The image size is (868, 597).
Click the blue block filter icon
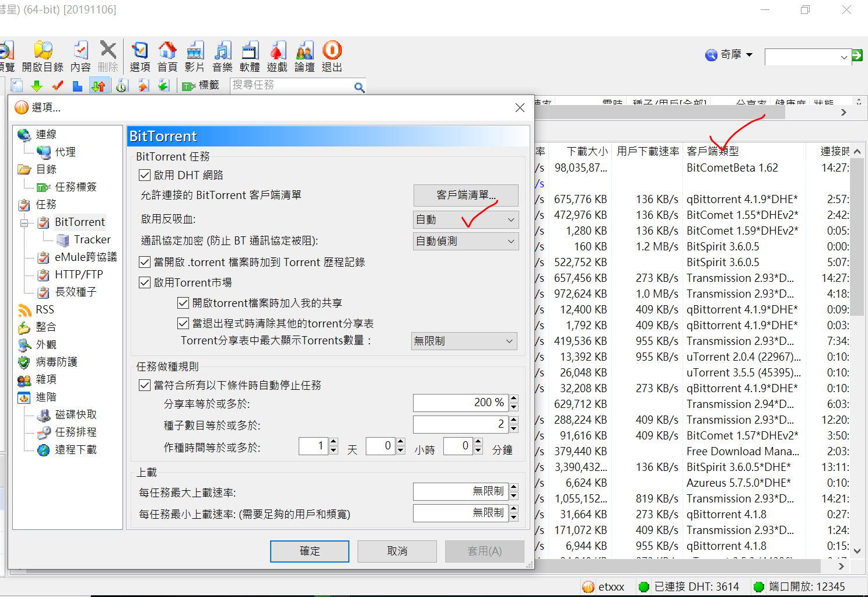pos(77,86)
